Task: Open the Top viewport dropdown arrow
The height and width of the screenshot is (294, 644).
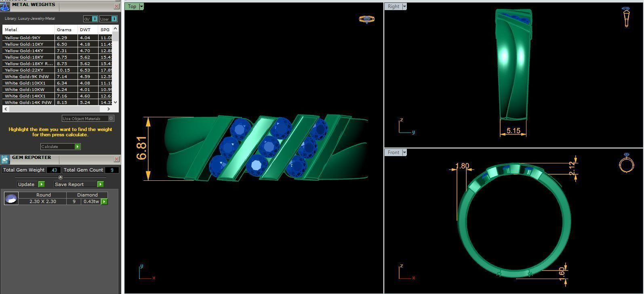Action: coord(141,6)
